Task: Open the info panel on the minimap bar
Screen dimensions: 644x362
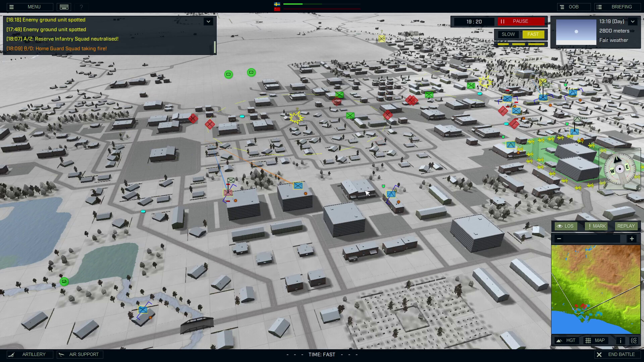Action: (x=620, y=340)
